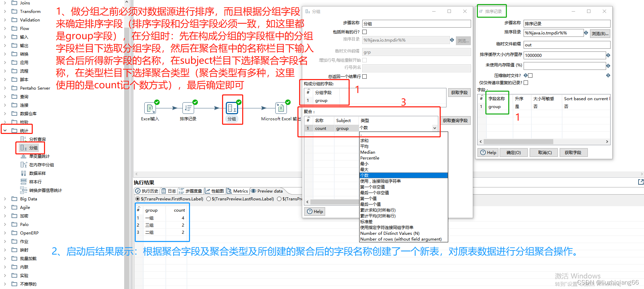Expand the Agile folder
This screenshot has width=644, height=289.
point(5,207)
